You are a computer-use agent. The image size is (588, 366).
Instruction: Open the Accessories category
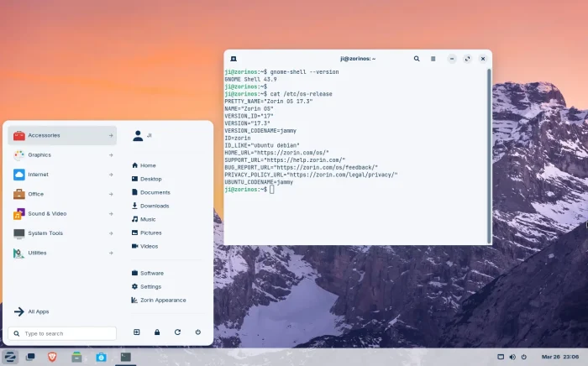coord(62,135)
